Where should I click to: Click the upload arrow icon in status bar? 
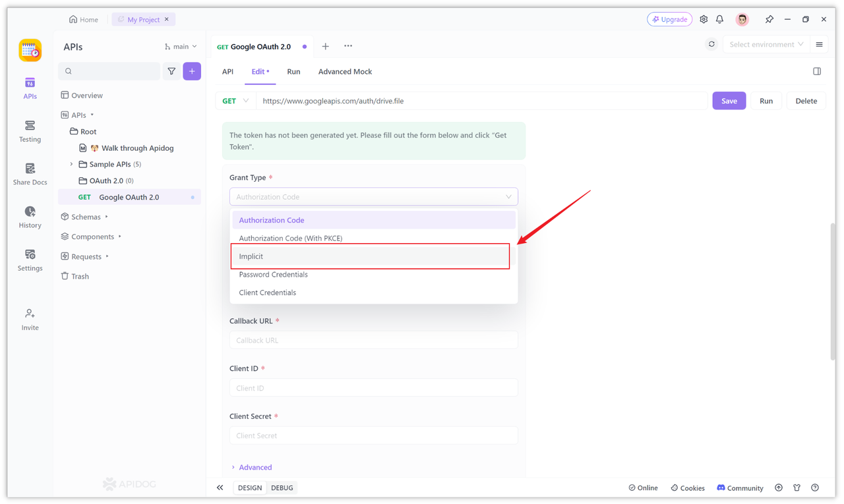779,488
